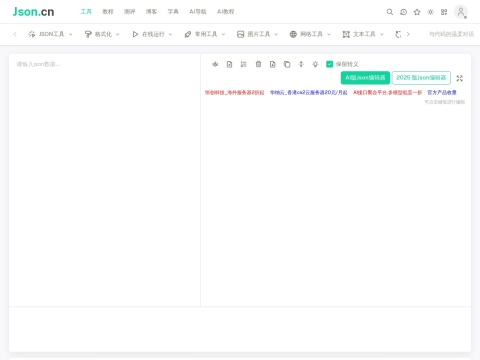Expand the 文本工具 dropdown

click(363, 34)
